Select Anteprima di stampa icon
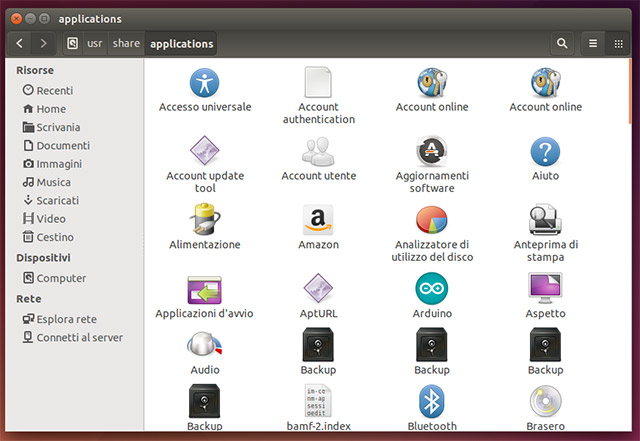The image size is (640, 441). click(545, 220)
